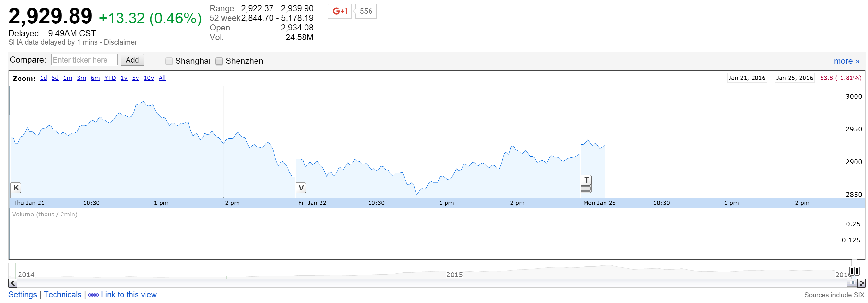This screenshot has width=868, height=303.
Task: Set chart zoom to 1d
Action: (x=44, y=78)
